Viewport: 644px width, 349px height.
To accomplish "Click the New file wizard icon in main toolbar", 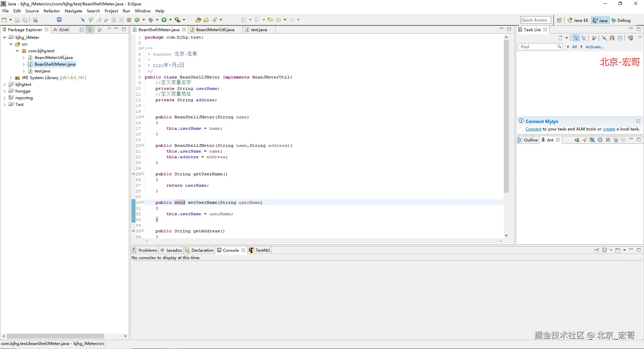I will (x=4, y=20).
